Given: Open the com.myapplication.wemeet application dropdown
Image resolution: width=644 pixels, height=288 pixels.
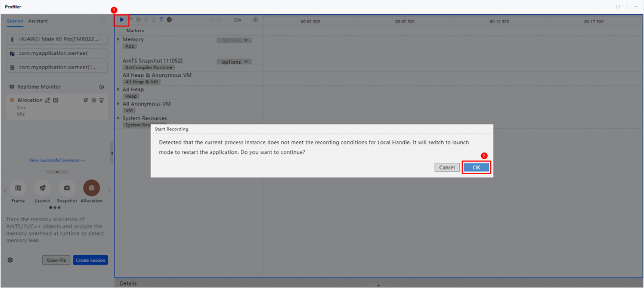Looking at the screenshot, I should [57, 54].
